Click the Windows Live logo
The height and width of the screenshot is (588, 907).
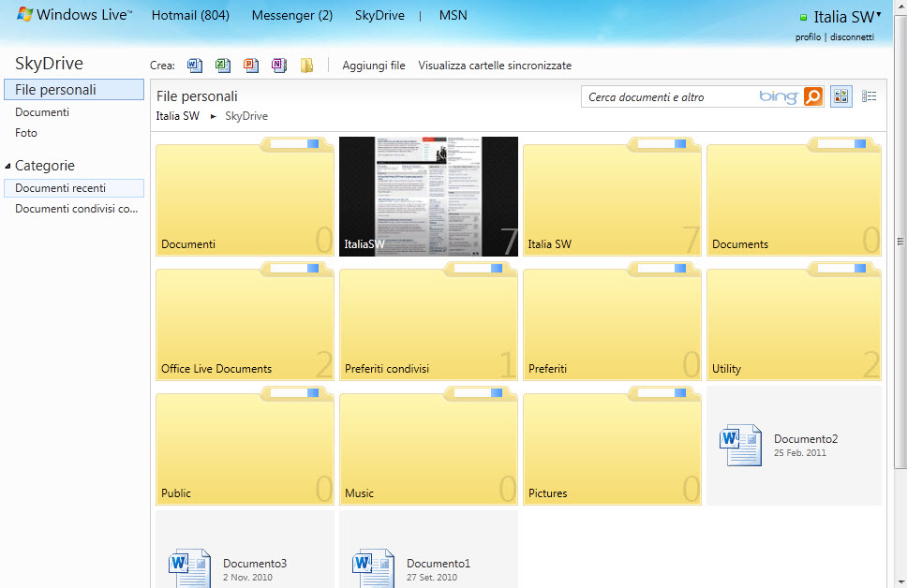pos(74,15)
